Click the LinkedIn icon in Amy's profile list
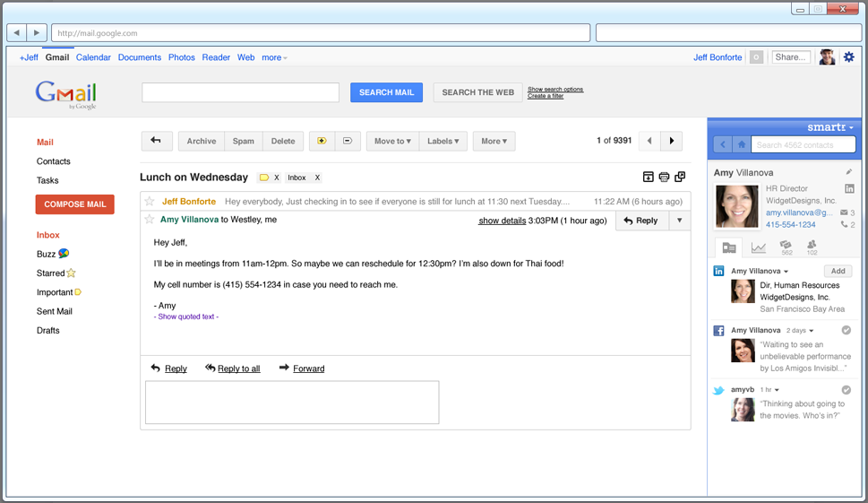868x503 pixels. pyautogui.click(x=718, y=271)
